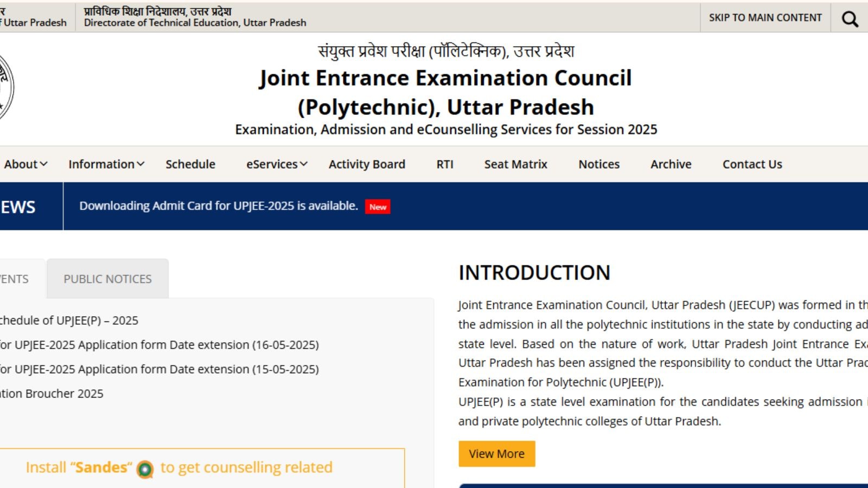Open the Notices menu item
The height and width of the screenshot is (488, 868).
coord(599,164)
